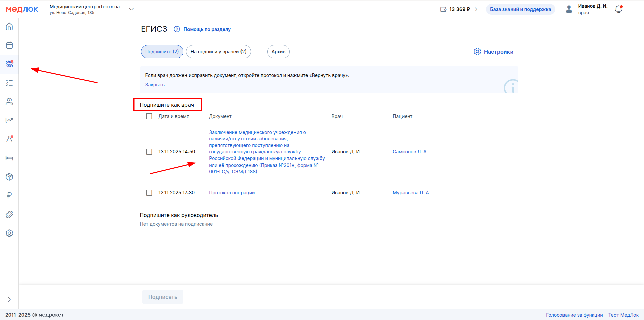Open the ruble finance icon in the sidebar
The image size is (644, 320).
9,195
